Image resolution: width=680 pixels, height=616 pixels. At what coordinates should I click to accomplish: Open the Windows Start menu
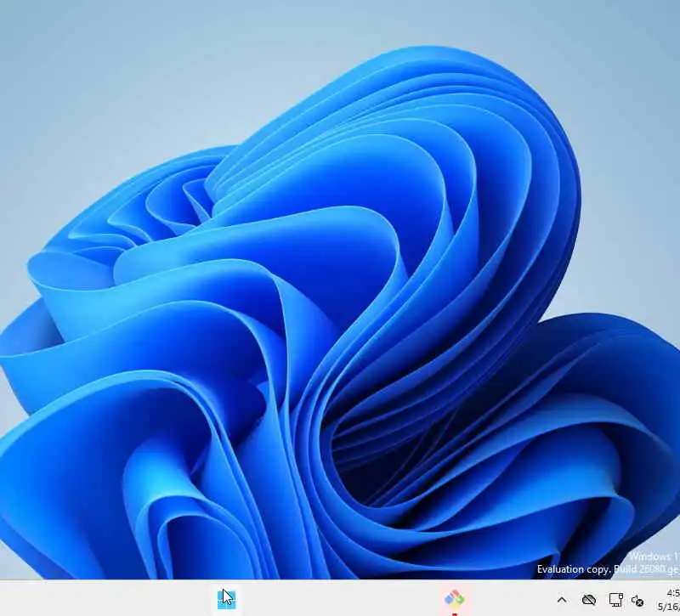(226, 600)
